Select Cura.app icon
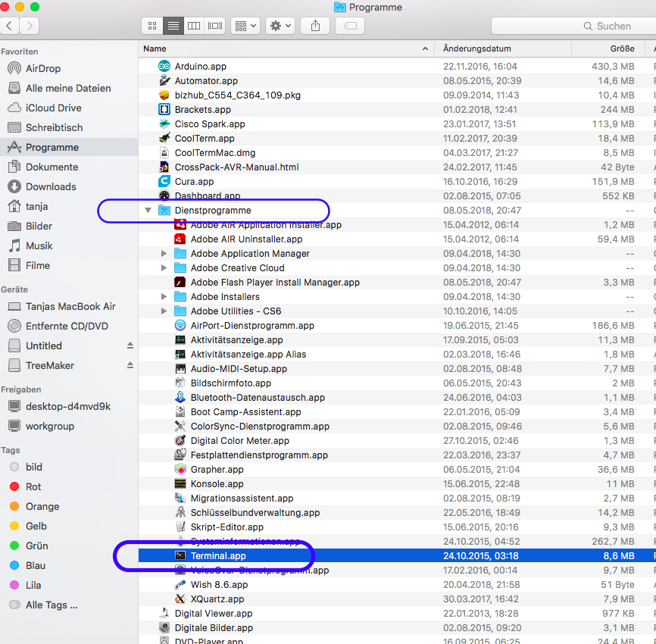656x644 pixels. (x=164, y=181)
